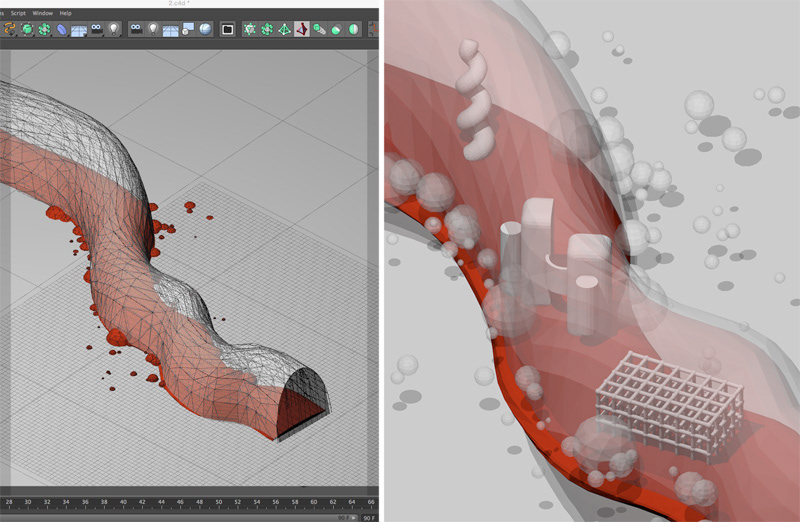The width and height of the screenshot is (800, 522).
Task: Open the blue capsule deformer tool
Action: click(x=61, y=30)
